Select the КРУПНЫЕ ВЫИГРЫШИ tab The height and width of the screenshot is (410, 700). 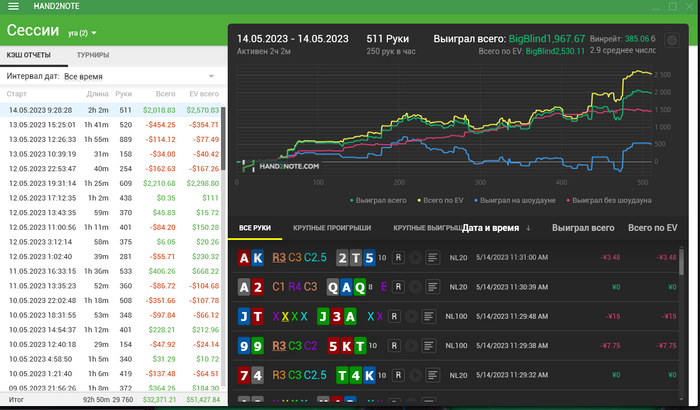click(427, 228)
